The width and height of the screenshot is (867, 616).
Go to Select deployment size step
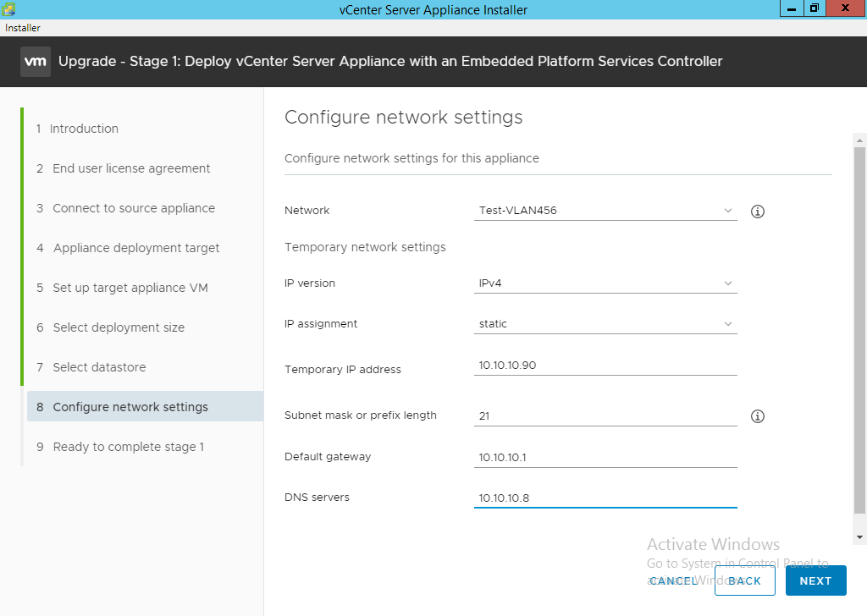click(111, 327)
